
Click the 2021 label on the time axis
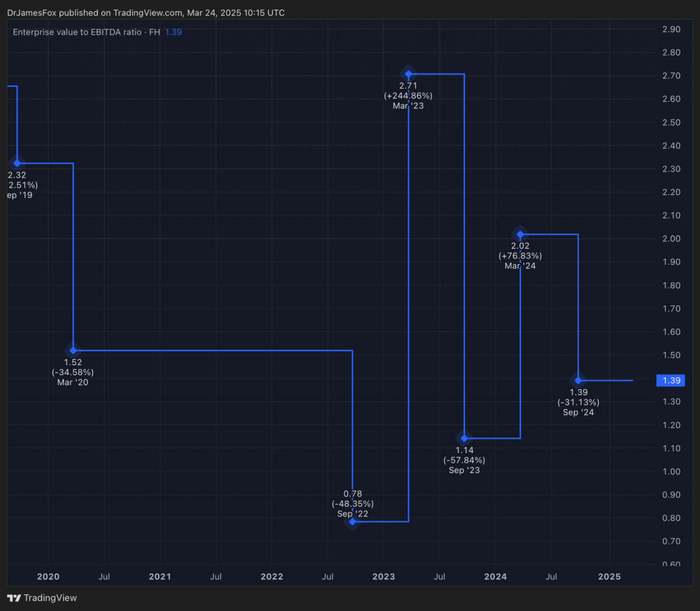[x=160, y=577]
